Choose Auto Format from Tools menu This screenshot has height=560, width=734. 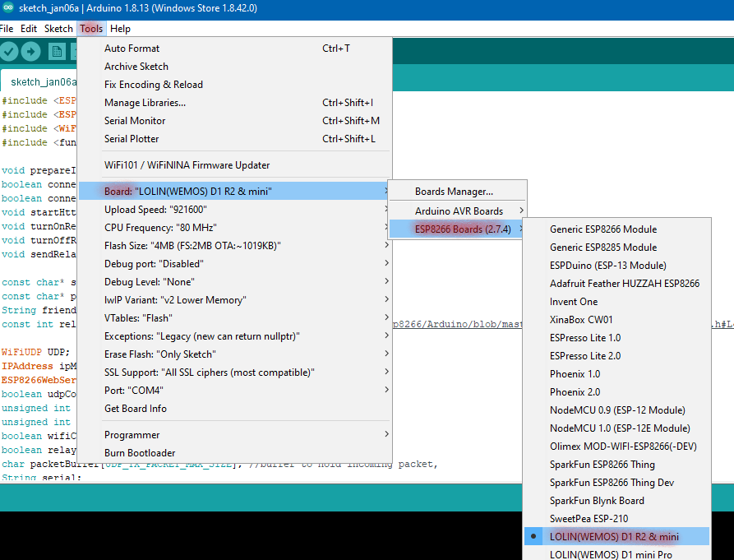[x=234, y=49]
